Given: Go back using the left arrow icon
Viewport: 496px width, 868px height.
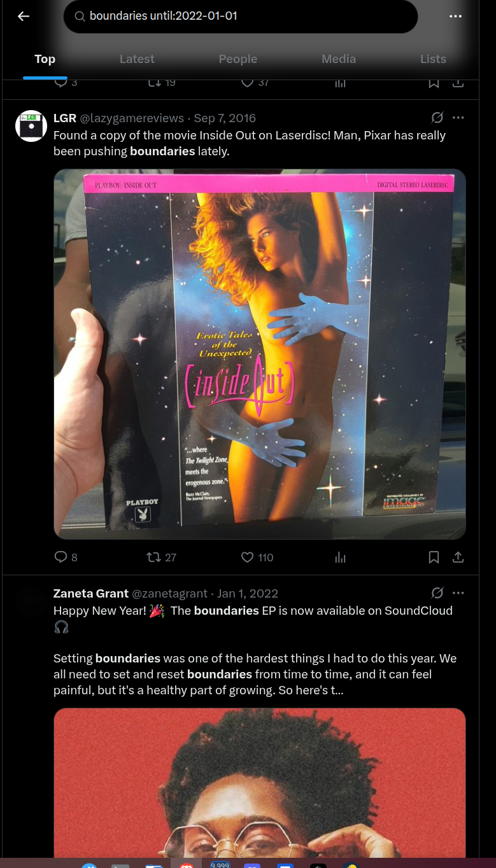Looking at the screenshot, I should pyautogui.click(x=24, y=17).
